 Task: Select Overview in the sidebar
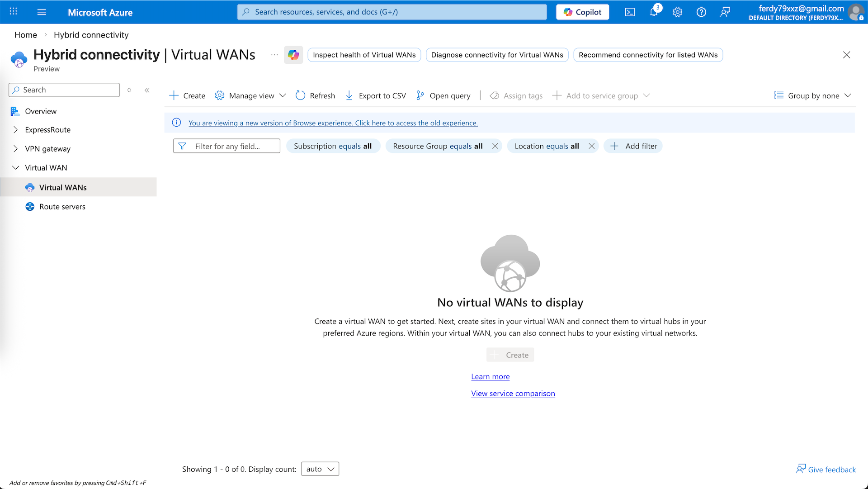pos(41,111)
